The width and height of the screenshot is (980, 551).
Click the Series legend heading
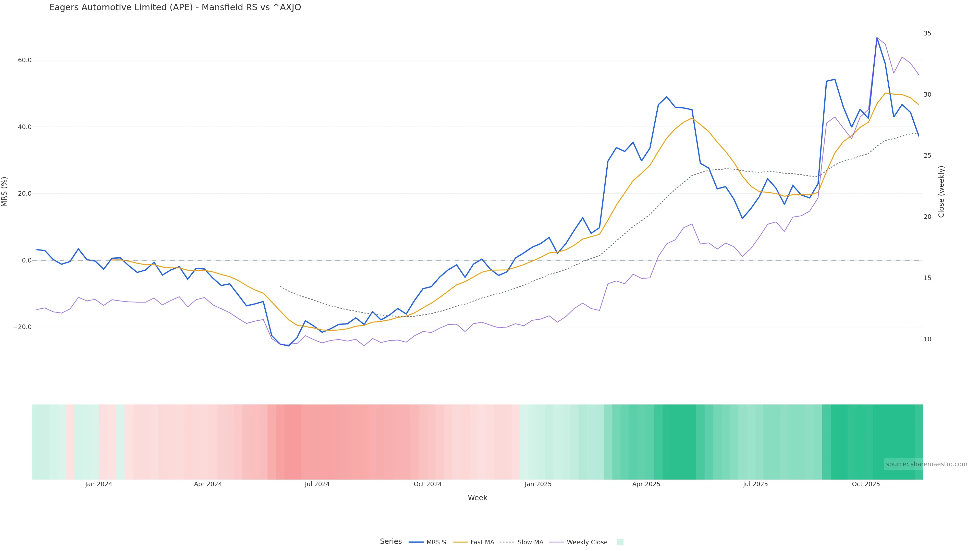click(391, 542)
